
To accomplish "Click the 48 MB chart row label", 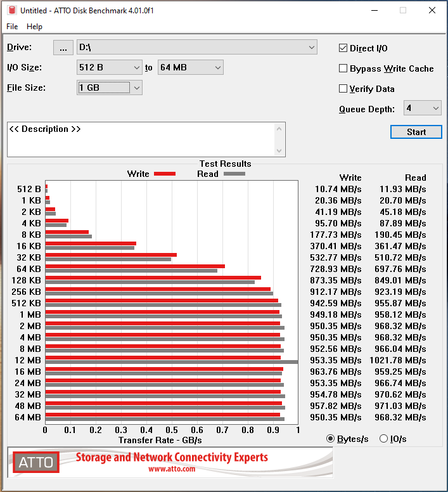I will (28, 406).
